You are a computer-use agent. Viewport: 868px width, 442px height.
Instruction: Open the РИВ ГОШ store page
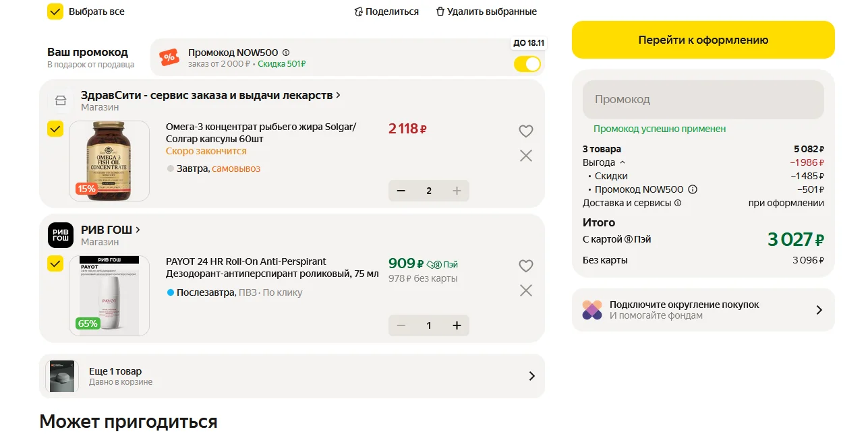(x=111, y=230)
